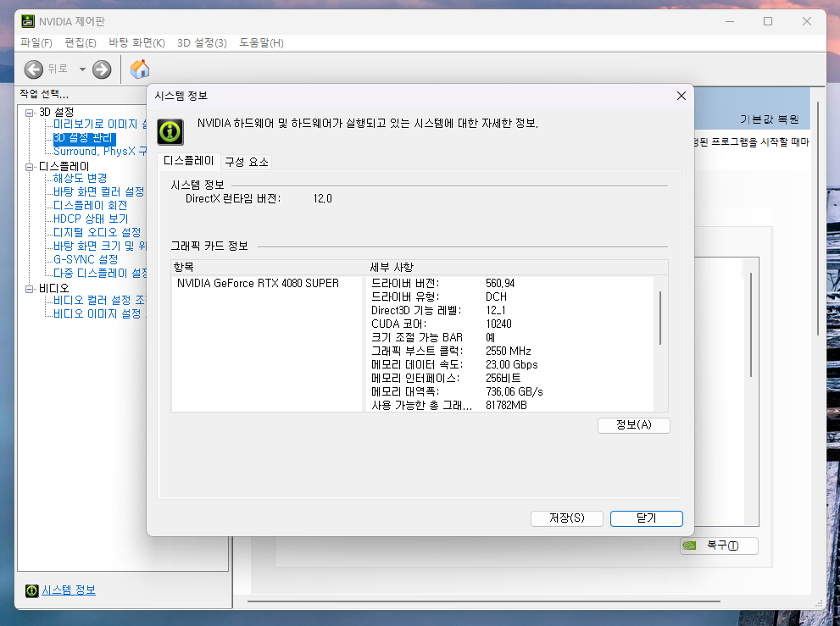The width and height of the screenshot is (840, 626).
Task: Open 바탕 화면 크기 및 위치 item
Action: point(100,247)
